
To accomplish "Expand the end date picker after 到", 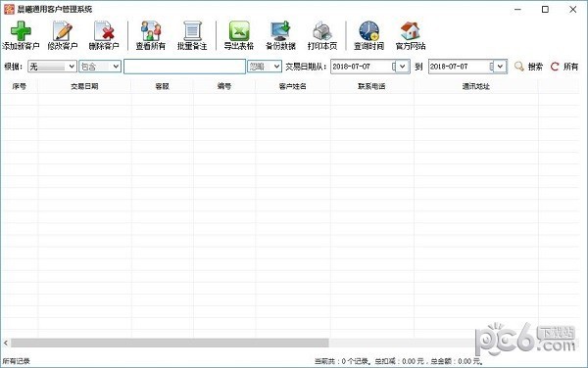I will [x=500, y=67].
